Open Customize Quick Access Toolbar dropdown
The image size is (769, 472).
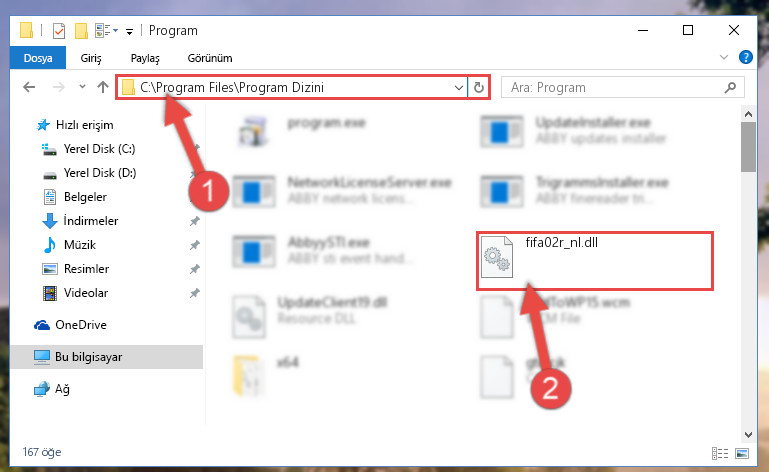pos(129,32)
